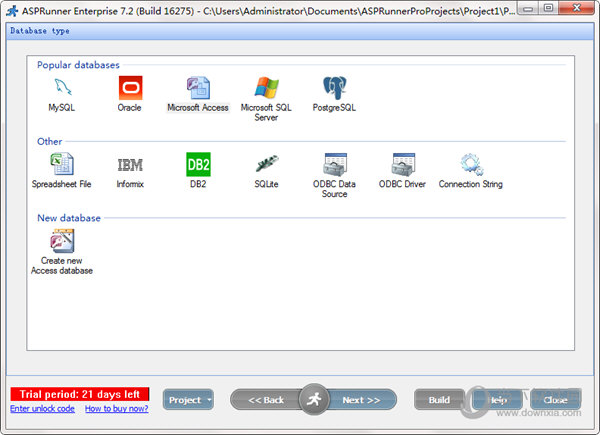600x435 pixels.
Task: Select Create new Access database icon
Action: [62, 241]
